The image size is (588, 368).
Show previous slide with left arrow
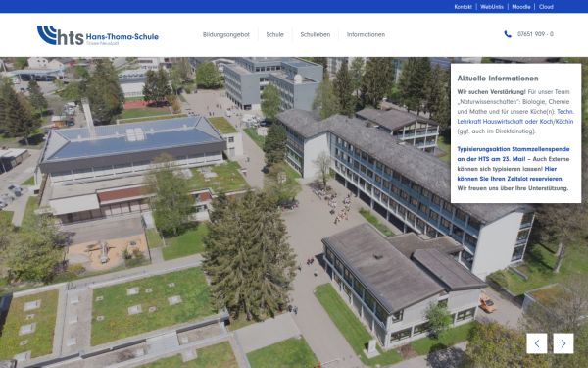pos(537,343)
